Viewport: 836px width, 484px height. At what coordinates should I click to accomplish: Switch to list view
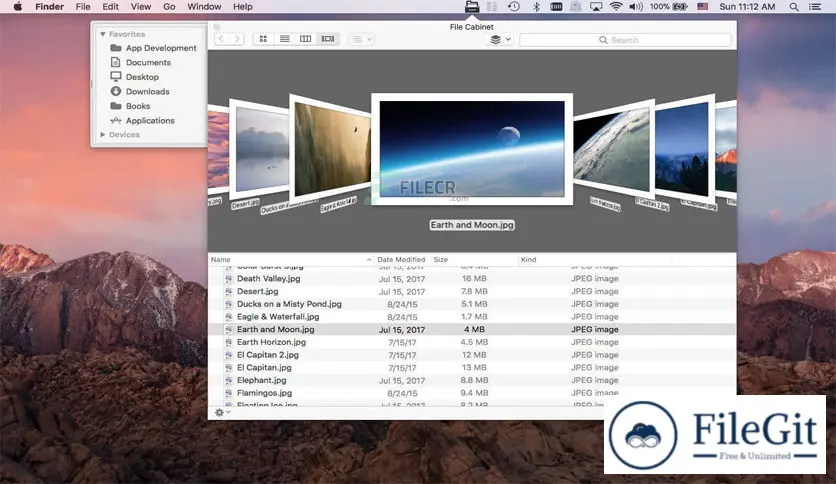(285, 39)
